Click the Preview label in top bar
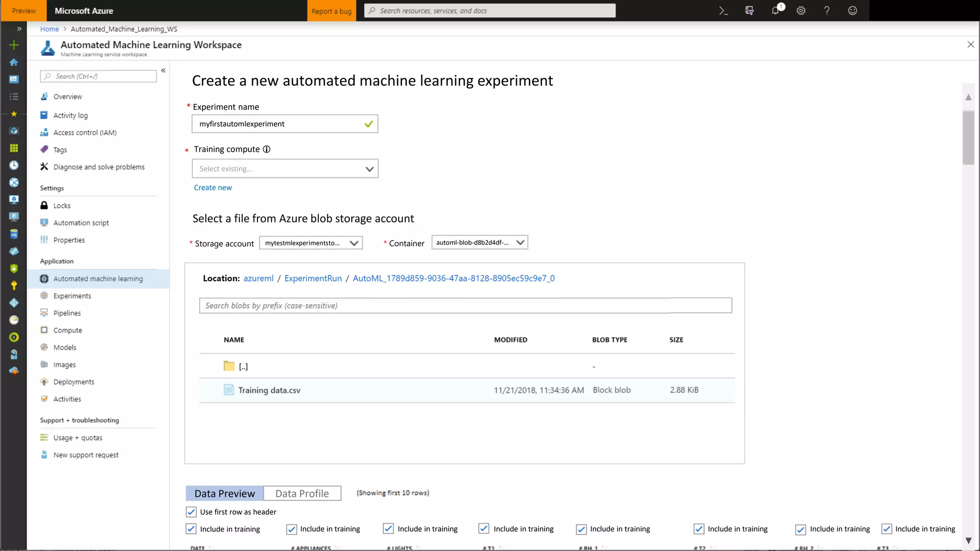The image size is (980, 551). coord(23,11)
